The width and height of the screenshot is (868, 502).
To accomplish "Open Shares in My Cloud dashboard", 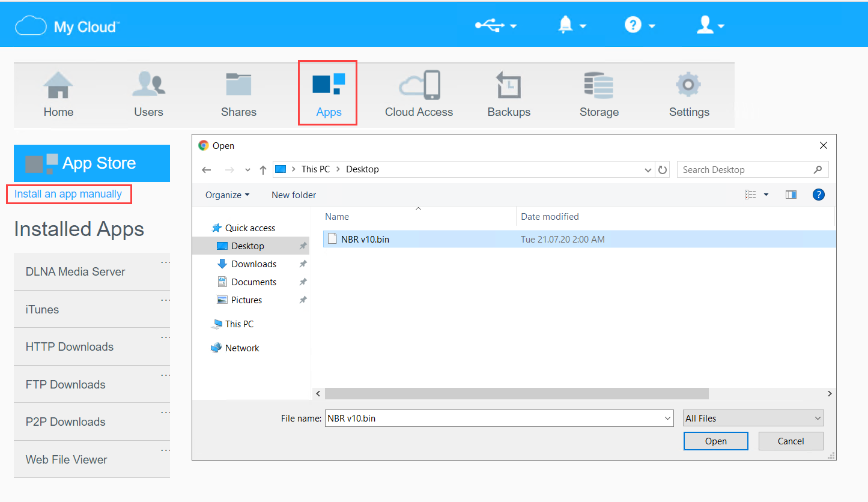I will [x=238, y=93].
